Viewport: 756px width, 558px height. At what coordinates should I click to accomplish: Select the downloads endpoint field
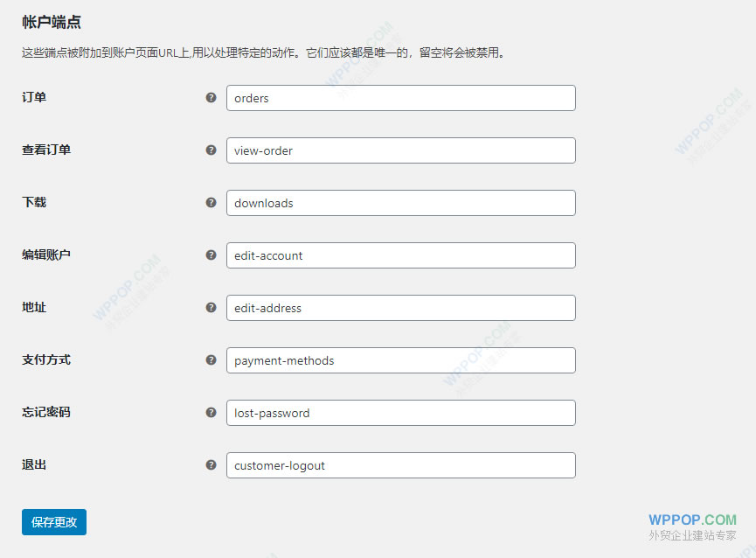click(x=400, y=203)
